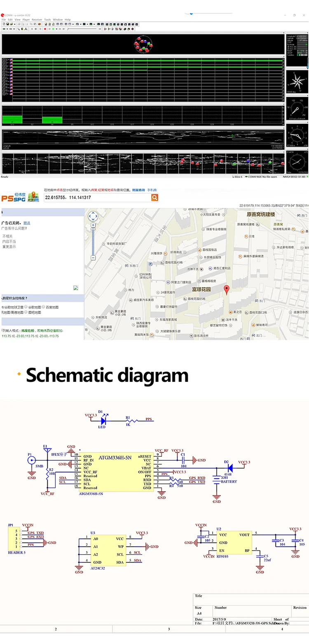This screenshot has width=309, height=644.
Task: Select the 百度地图 radio button
Action: click(x=42, y=307)
